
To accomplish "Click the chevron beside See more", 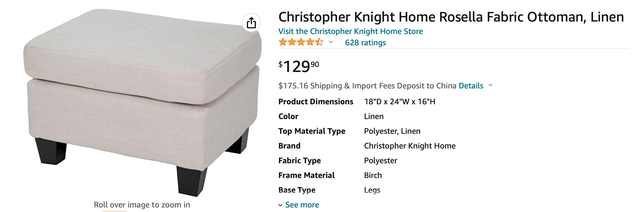I will (280, 205).
